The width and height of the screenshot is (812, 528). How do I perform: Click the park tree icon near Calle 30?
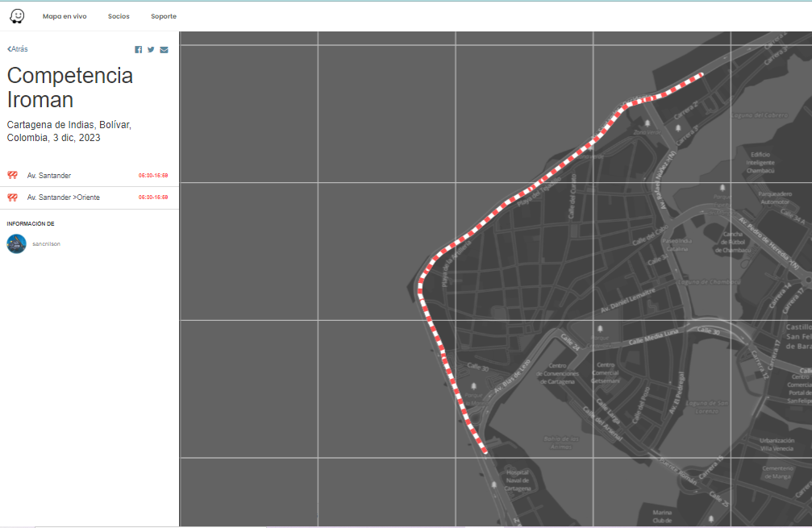click(473, 386)
